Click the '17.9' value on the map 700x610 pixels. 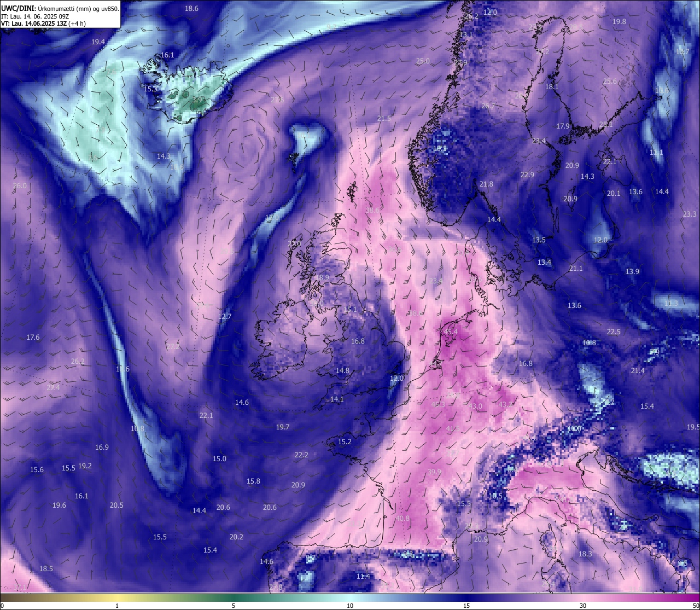[563, 126]
